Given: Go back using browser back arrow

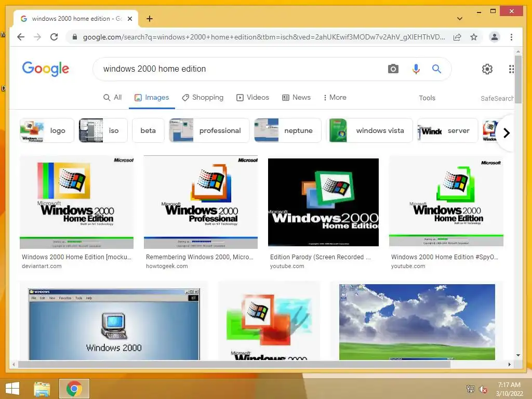Looking at the screenshot, I should pyautogui.click(x=21, y=37).
